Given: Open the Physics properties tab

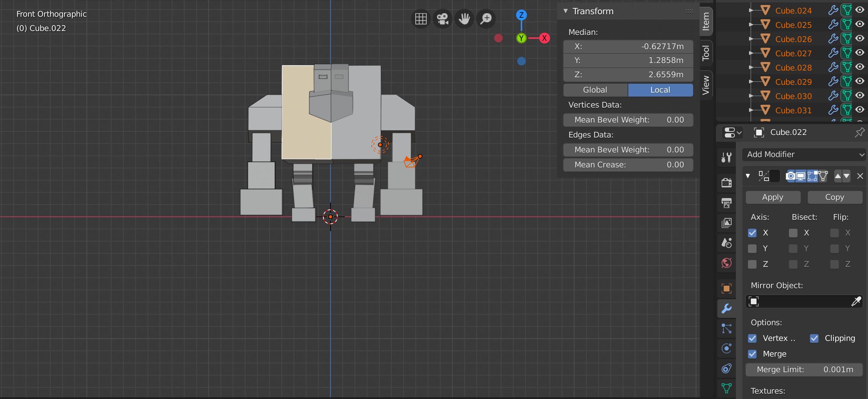Looking at the screenshot, I should (727, 348).
